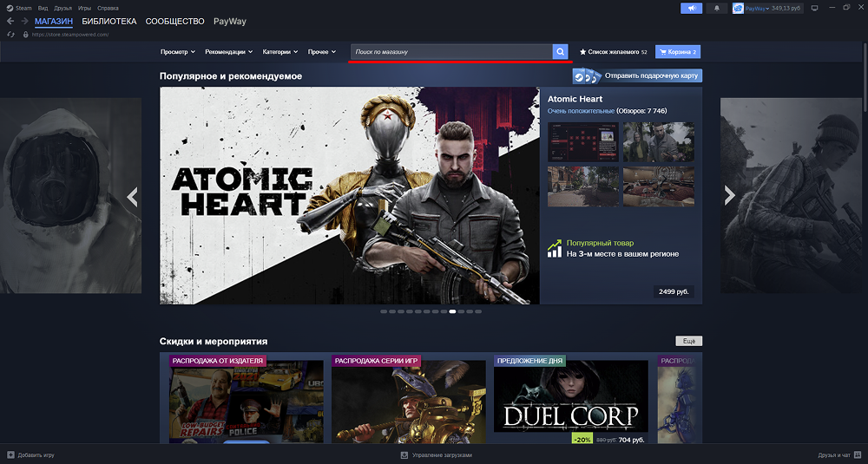Open announcements with the megaphone icon
This screenshot has height=464, width=868.
(692, 9)
